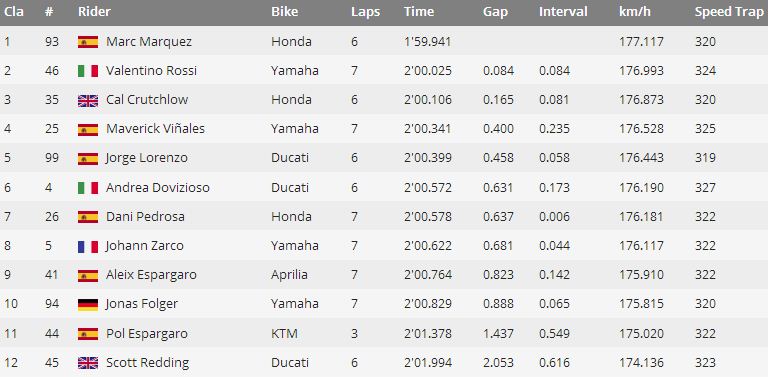Click the Italian flag beside Valentino Rossi
This screenshot has width=768, height=377.
coord(88,71)
